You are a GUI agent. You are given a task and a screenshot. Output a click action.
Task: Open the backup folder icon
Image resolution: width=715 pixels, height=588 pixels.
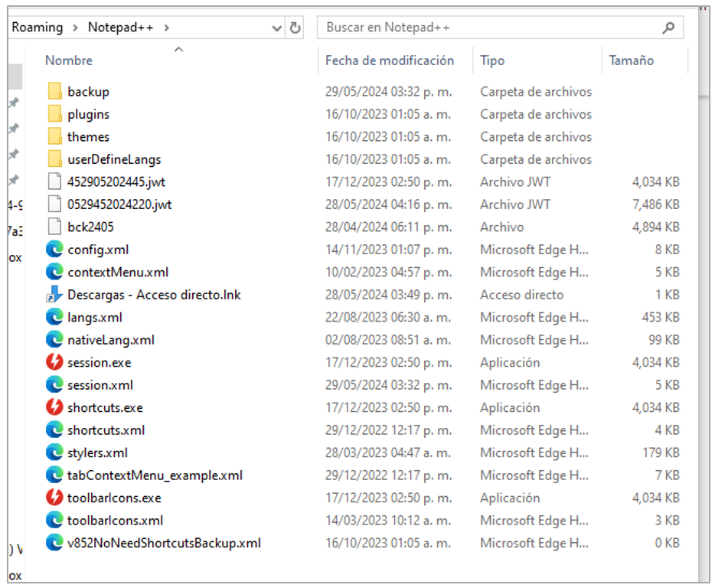54,91
